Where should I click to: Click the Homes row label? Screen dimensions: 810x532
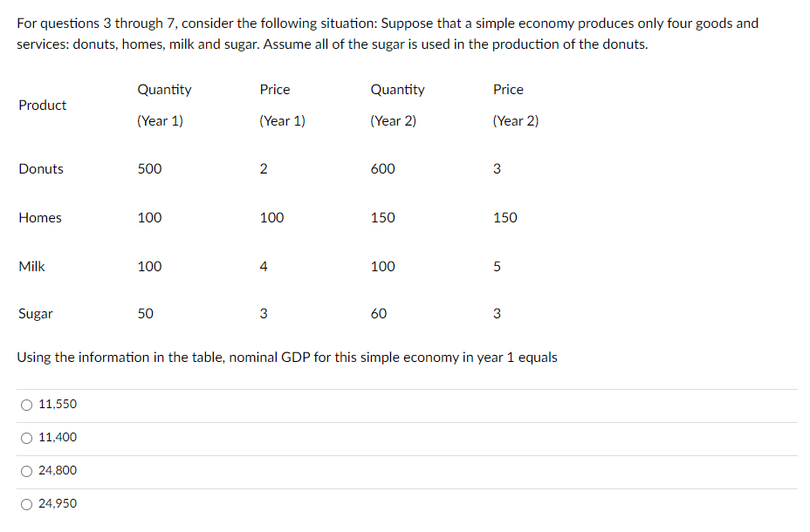39,218
